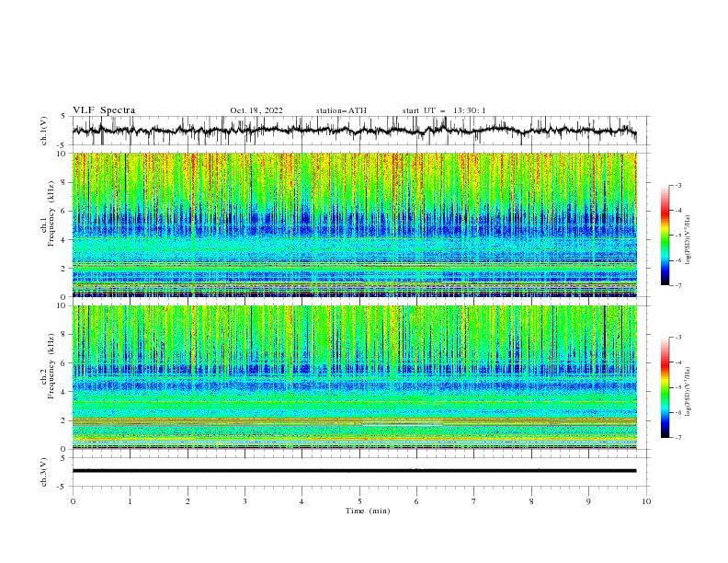The height and width of the screenshot is (563, 728).
Task: Click the ch.1 frequency axis "8" kHz tick
Action: point(64,182)
